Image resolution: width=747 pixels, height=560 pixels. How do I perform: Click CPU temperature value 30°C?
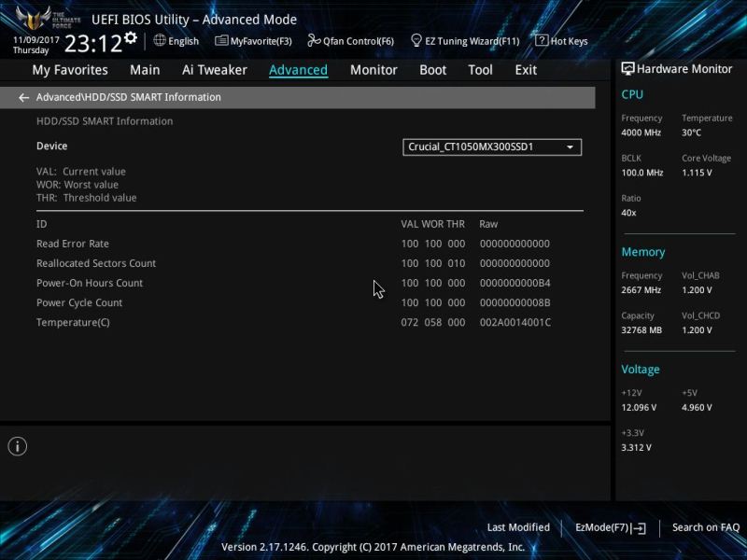click(691, 133)
